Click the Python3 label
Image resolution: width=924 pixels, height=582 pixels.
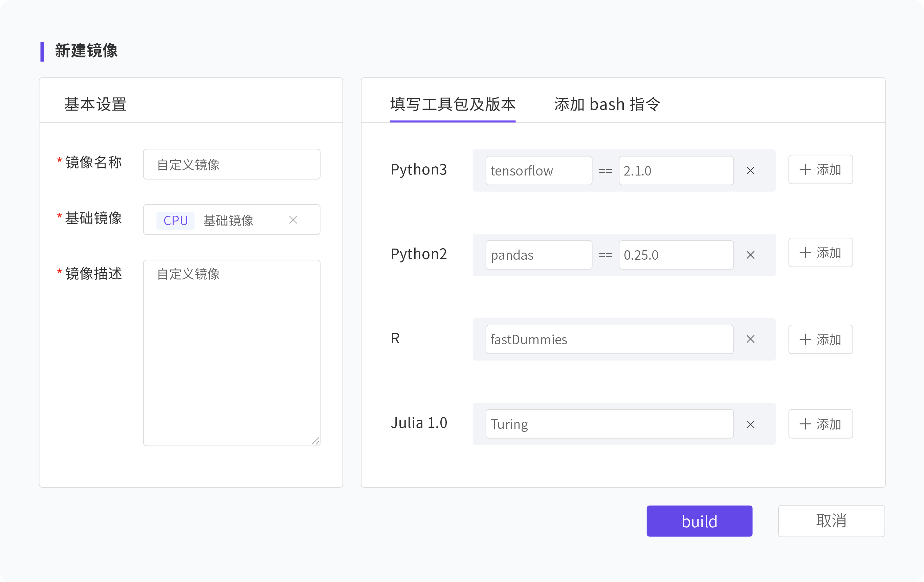[x=419, y=169]
